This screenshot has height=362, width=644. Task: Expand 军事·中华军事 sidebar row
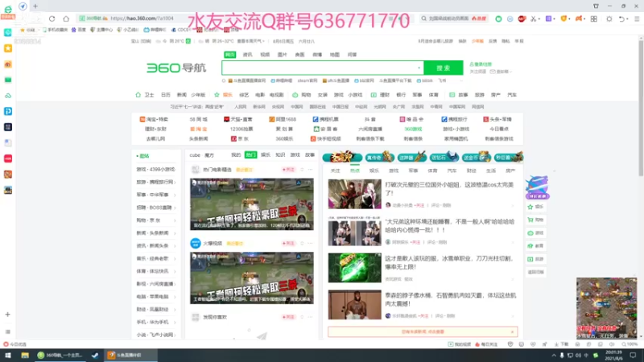(156, 195)
